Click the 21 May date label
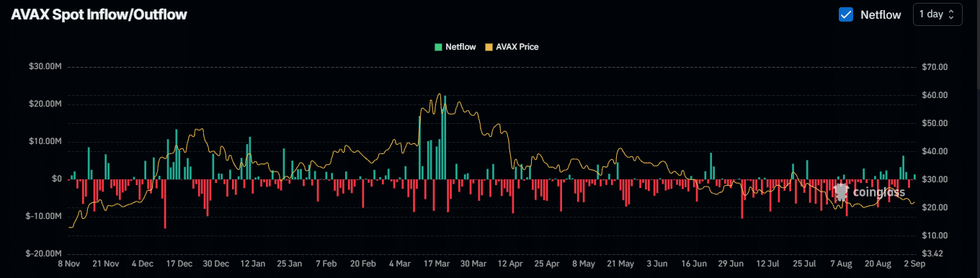 tap(621, 264)
